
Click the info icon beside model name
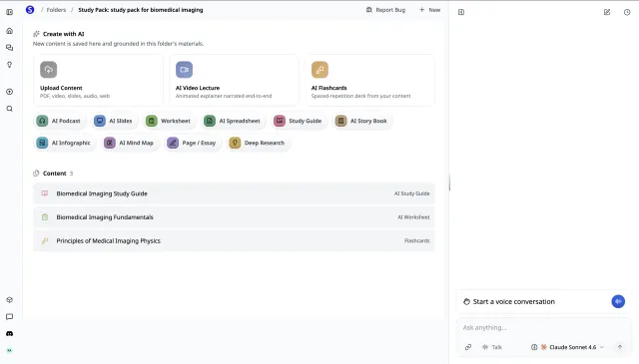[534, 347]
